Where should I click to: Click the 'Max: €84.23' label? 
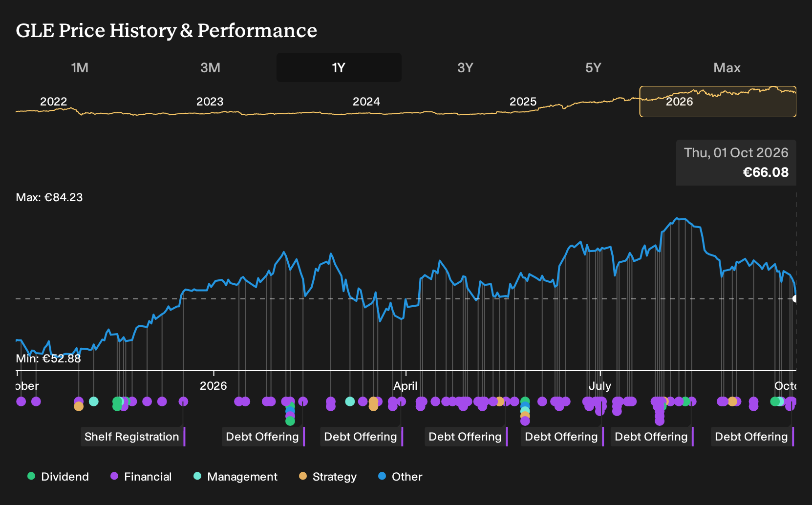[x=49, y=197]
